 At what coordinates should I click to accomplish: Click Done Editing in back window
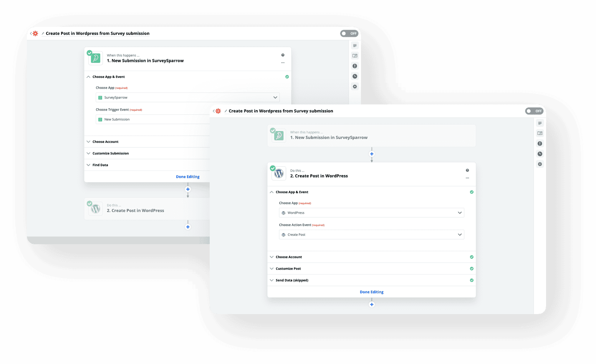coord(188,177)
